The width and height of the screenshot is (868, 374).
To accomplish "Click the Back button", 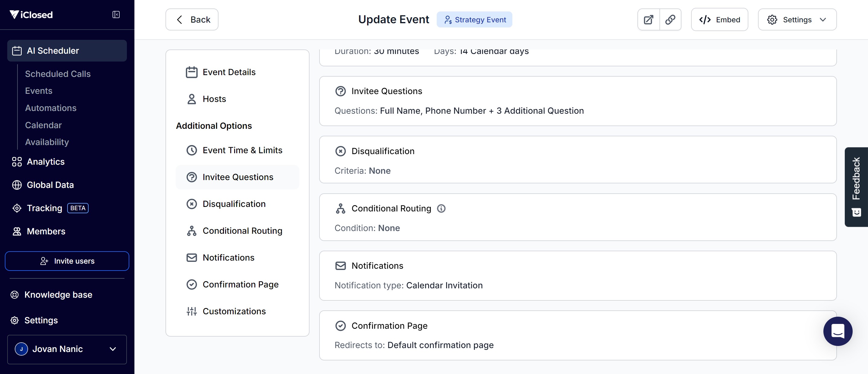I will 192,20.
